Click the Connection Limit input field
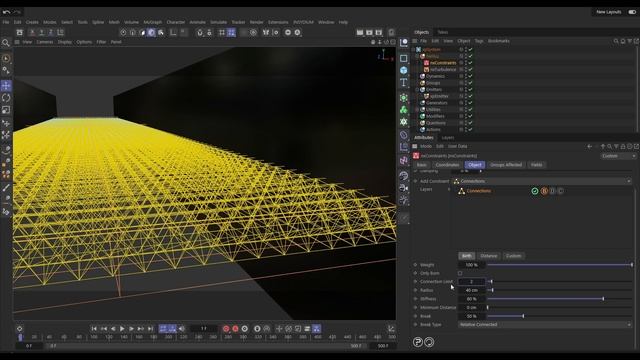Viewport: 640px width, 360px height. click(x=471, y=282)
